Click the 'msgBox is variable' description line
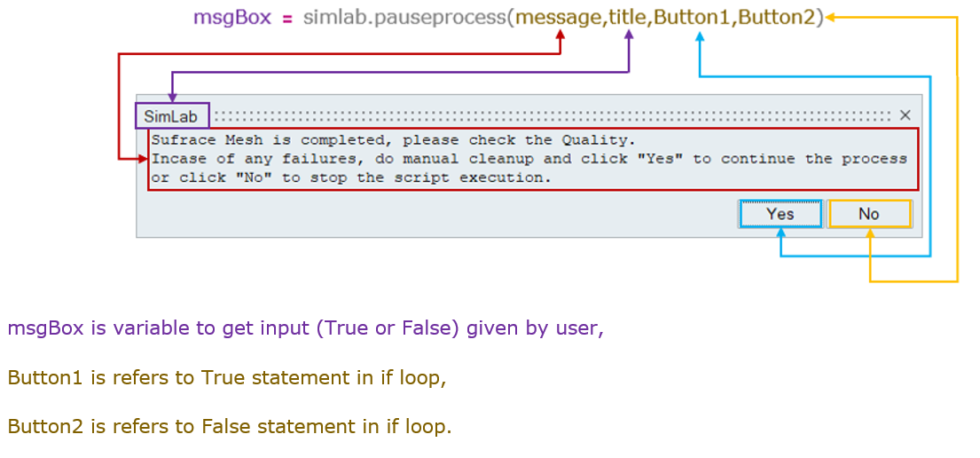980x458 pixels. (x=305, y=328)
